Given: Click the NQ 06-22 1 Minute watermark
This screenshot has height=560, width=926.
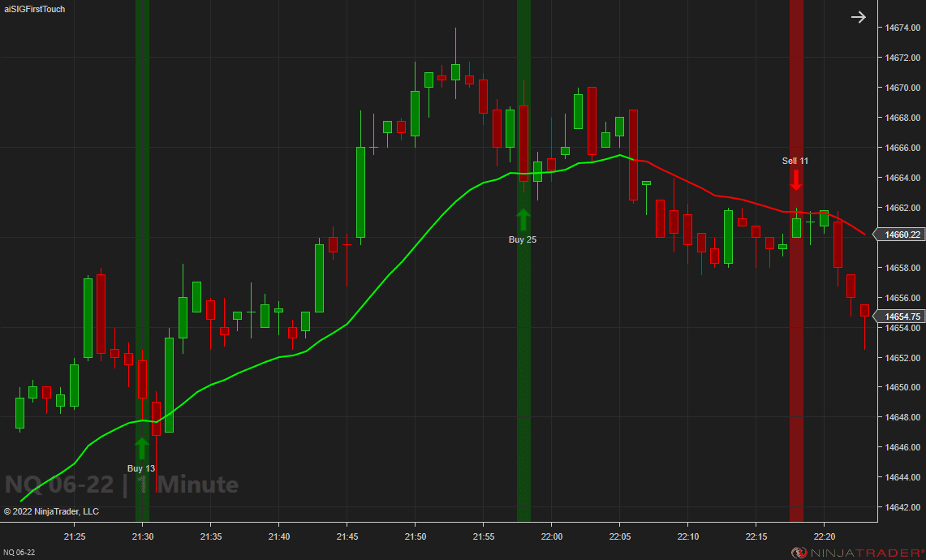Looking at the screenshot, I should pos(120,485).
